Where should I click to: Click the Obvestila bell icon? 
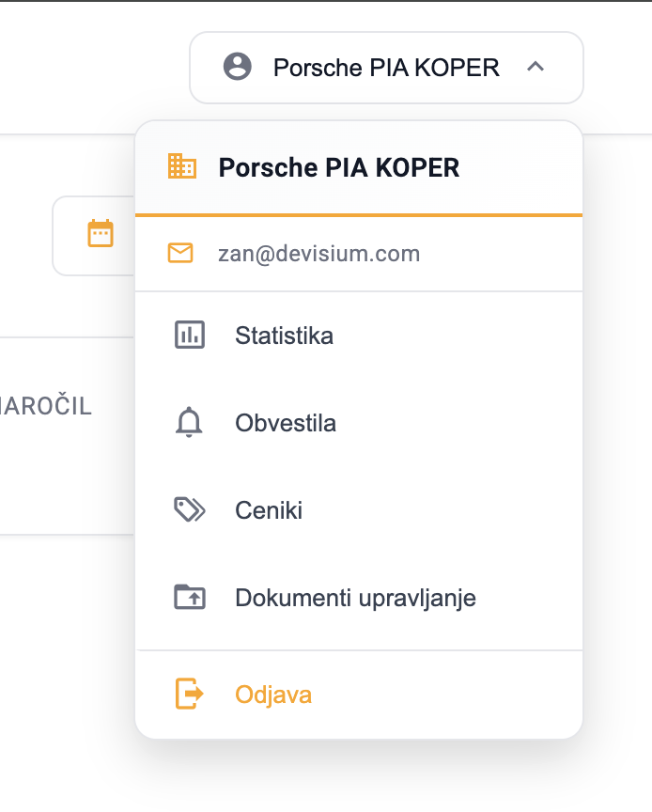point(189,423)
